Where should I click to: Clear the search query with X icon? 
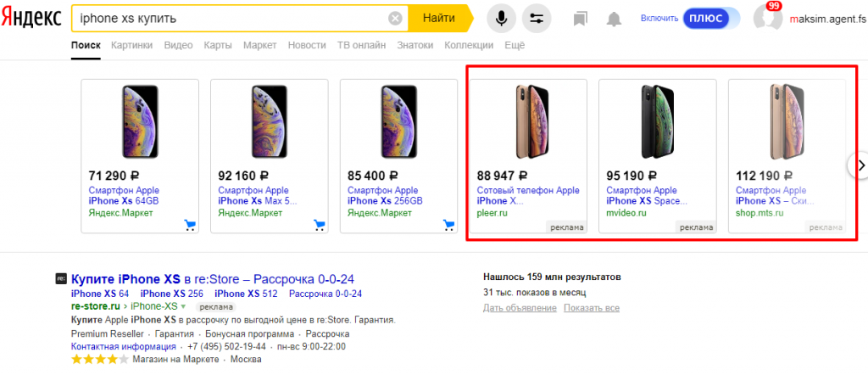coord(395,18)
